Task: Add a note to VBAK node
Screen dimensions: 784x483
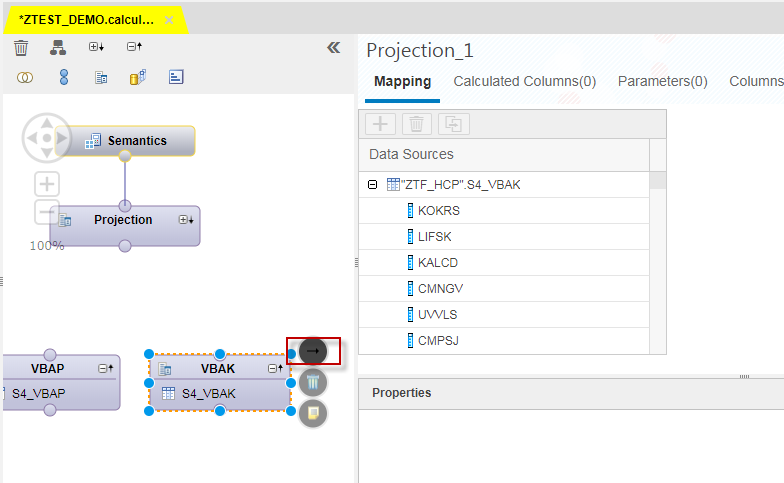Action: pos(313,414)
